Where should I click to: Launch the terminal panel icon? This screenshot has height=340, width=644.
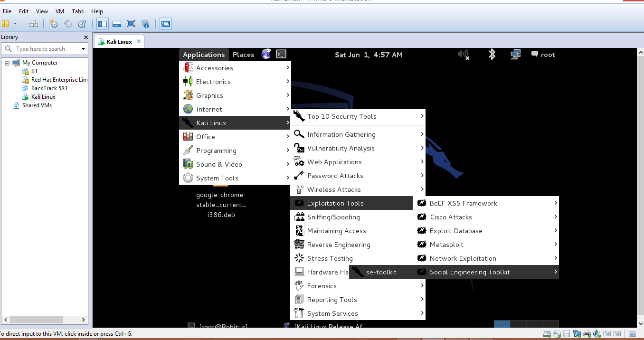281,54
